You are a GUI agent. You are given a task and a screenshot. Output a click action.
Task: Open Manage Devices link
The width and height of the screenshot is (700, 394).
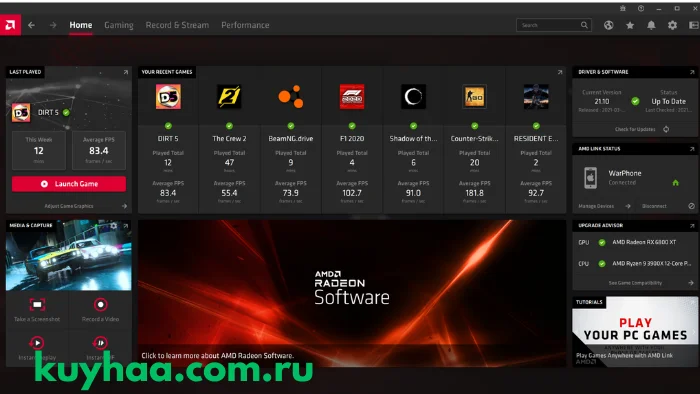[x=604, y=206]
